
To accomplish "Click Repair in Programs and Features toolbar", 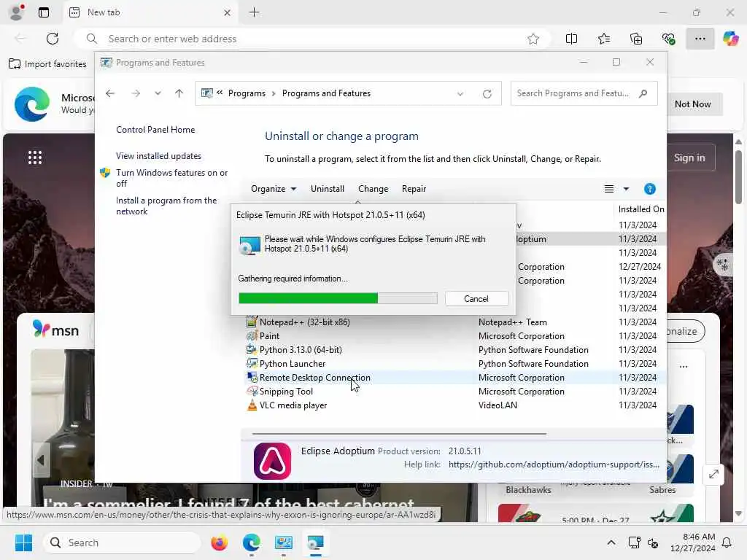I will pos(414,189).
